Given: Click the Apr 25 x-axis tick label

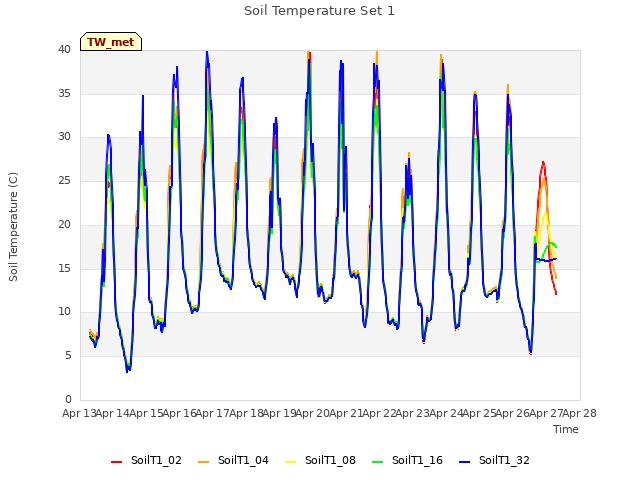Looking at the screenshot, I should pyautogui.click(x=480, y=413).
